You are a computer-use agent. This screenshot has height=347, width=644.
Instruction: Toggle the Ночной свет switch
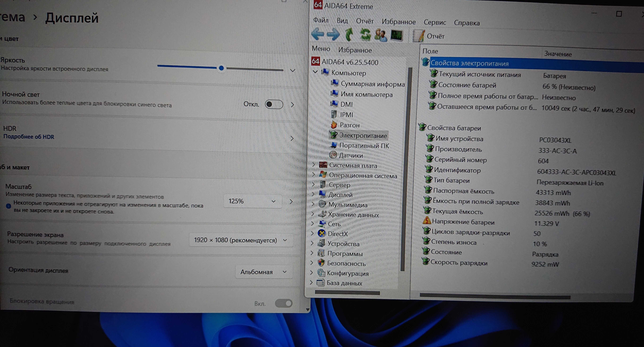point(274,104)
